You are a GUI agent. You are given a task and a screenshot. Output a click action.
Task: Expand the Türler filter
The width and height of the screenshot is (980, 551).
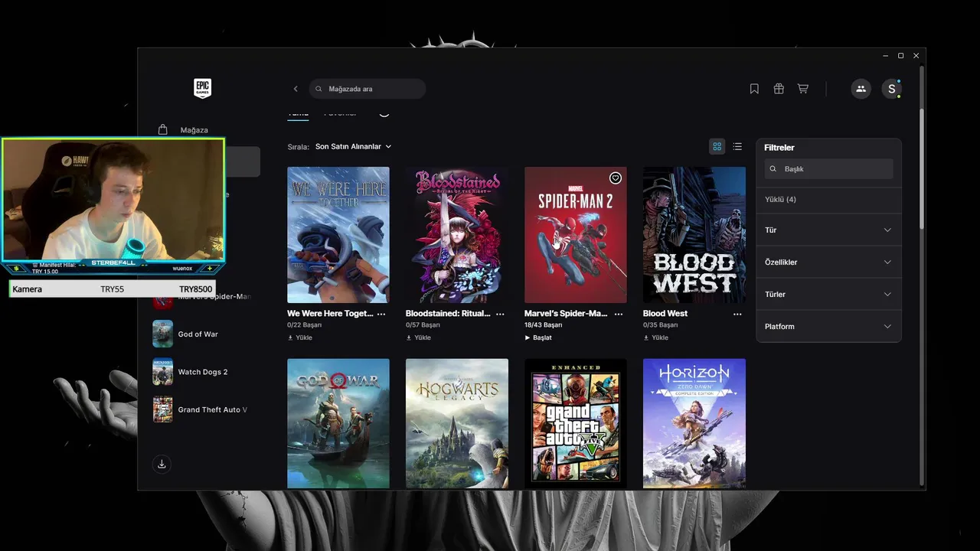click(x=828, y=294)
